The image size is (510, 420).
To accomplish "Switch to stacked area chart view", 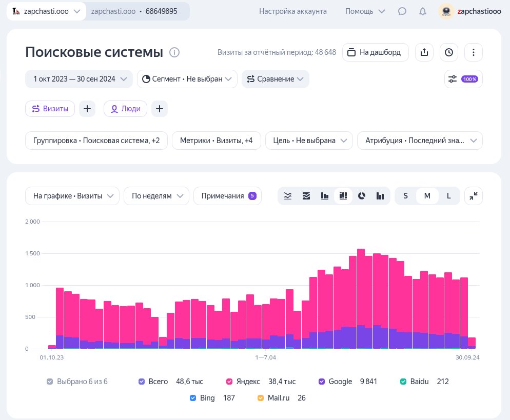I will (306, 196).
